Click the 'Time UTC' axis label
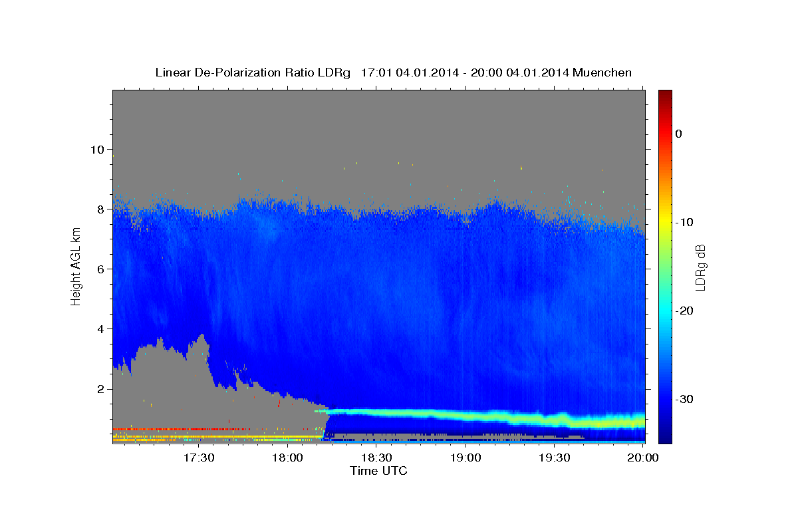This screenshot has width=798, height=532. click(378, 471)
